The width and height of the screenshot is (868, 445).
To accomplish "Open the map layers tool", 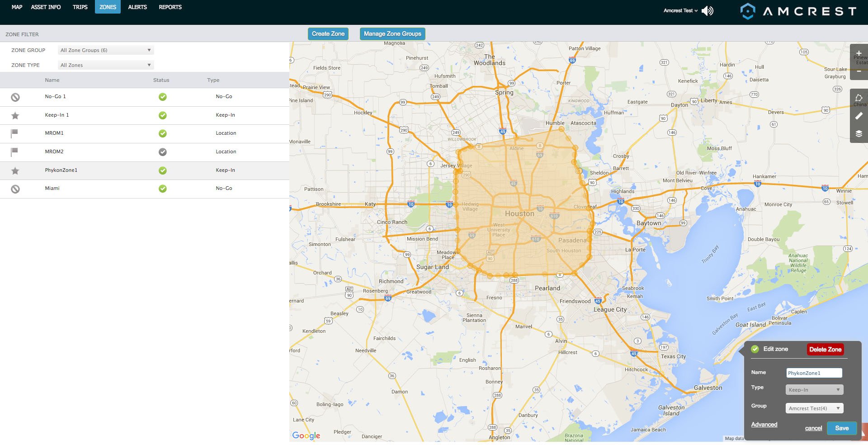I will pos(859,134).
